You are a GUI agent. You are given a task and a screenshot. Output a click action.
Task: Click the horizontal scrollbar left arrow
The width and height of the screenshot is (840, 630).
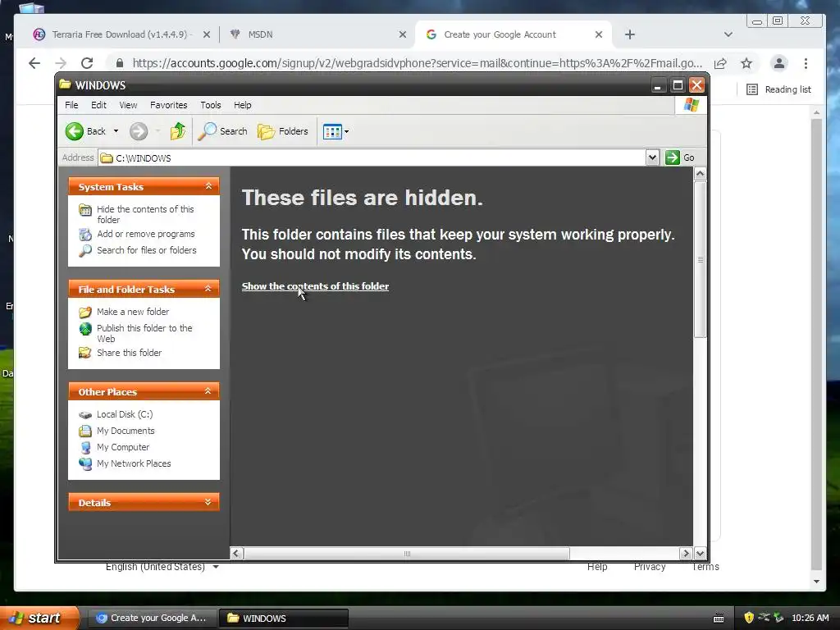pos(237,554)
